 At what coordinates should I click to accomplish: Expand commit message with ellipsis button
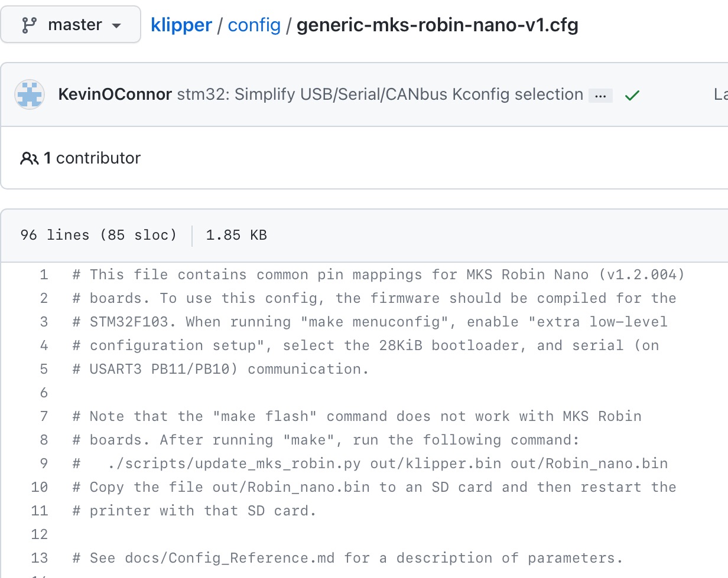[600, 96]
